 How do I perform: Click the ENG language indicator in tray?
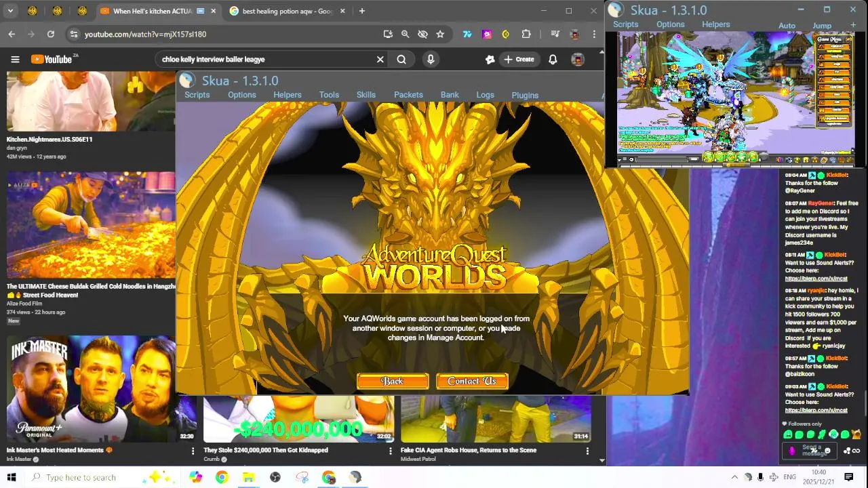pos(789,477)
